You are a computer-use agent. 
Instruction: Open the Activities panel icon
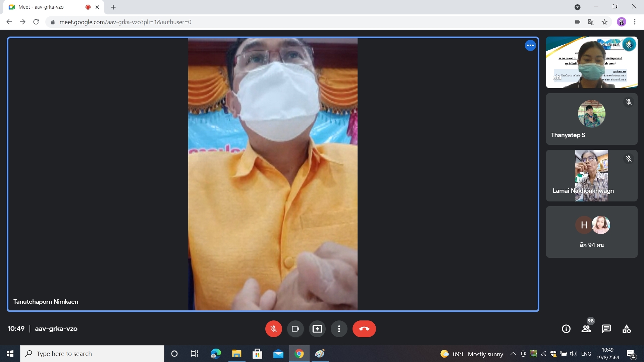point(626,329)
